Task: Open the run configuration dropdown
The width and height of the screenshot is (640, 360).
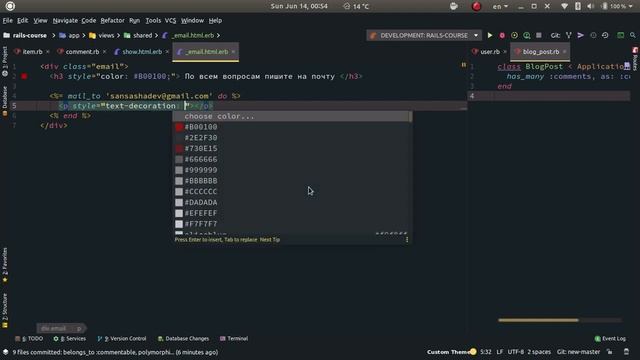Action: 476,36
